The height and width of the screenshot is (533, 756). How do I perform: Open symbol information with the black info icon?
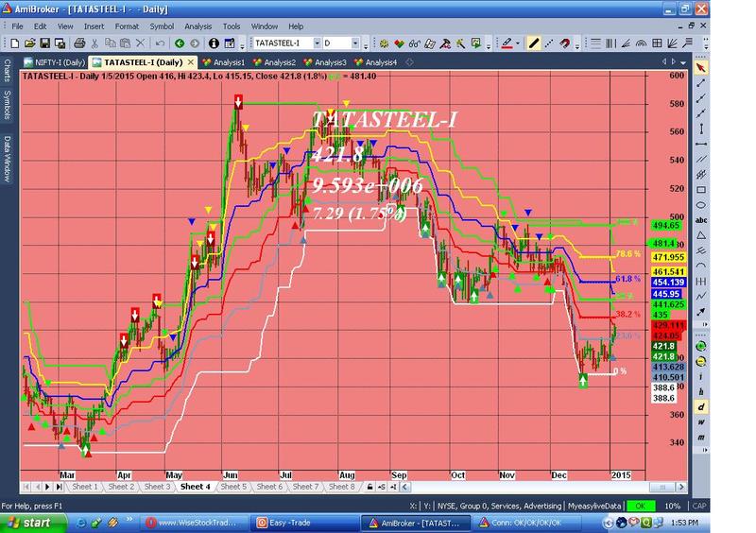tap(214, 43)
